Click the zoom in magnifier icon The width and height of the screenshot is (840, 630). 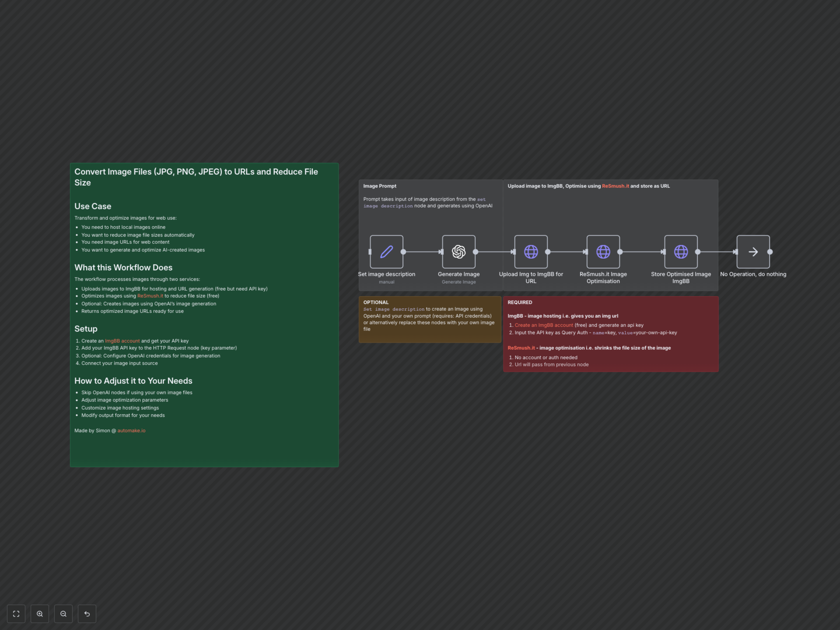pyautogui.click(x=40, y=614)
